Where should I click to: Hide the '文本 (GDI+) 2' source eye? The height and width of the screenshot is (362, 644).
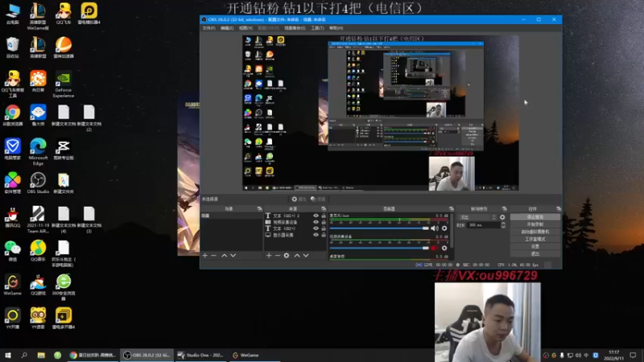[316, 216]
